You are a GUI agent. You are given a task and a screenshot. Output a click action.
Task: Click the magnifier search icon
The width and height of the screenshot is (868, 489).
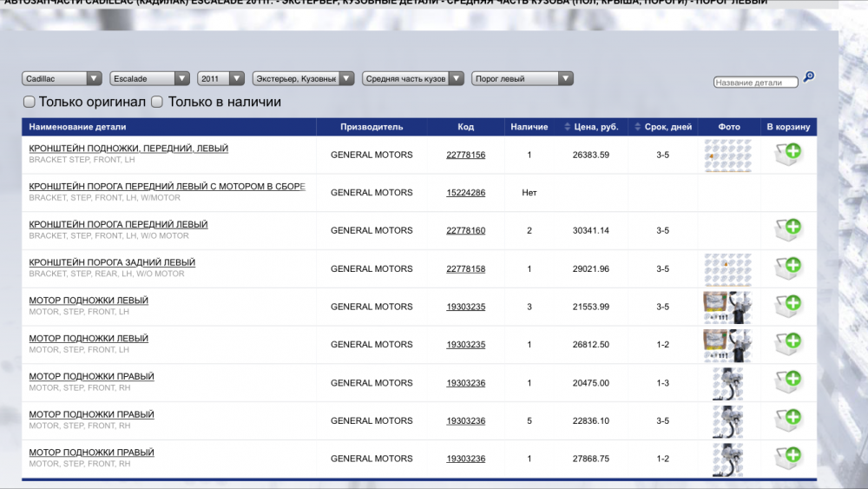809,76
